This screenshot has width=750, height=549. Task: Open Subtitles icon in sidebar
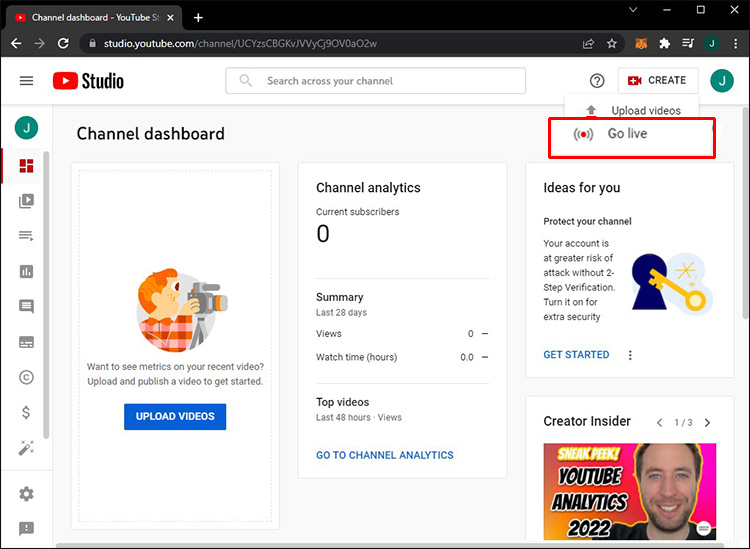pos(26,342)
